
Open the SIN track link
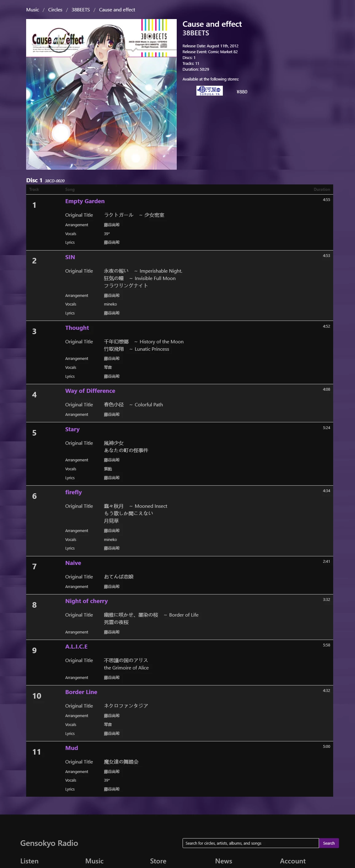(x=70, y=257)
